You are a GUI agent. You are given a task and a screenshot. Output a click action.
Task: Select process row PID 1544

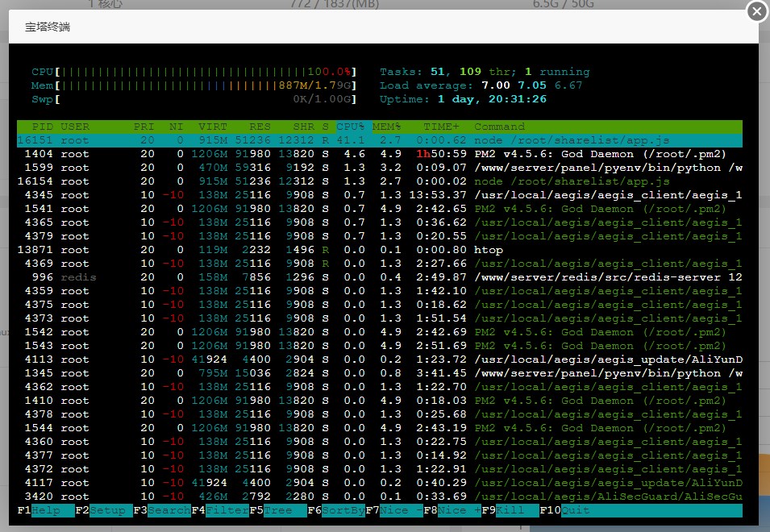[x=380, y=429]
